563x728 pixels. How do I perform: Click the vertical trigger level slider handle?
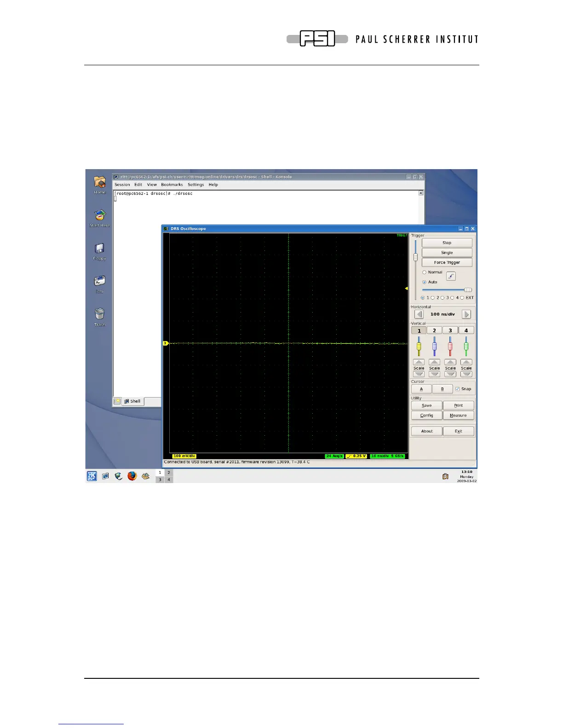click(415, 257)
